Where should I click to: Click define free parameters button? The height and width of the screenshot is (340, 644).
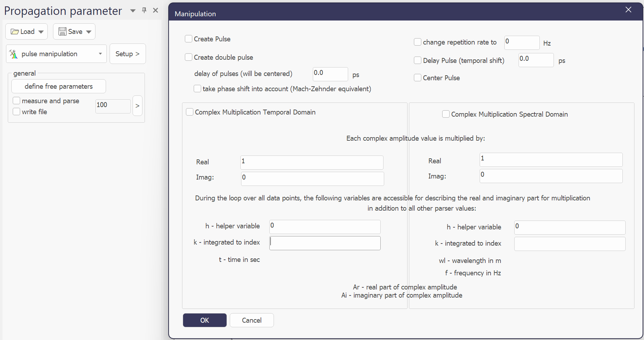point(59,86)
